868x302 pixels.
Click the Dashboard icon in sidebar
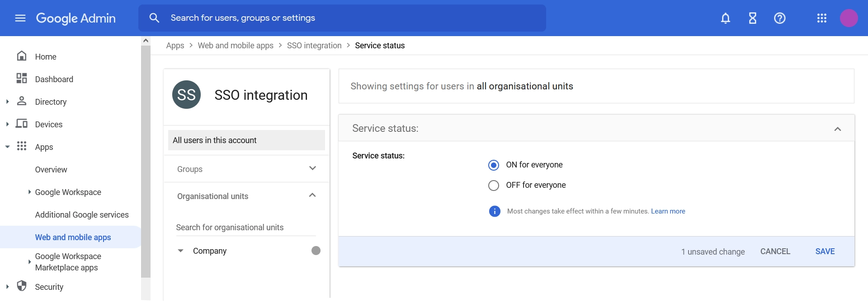(22, 78)
